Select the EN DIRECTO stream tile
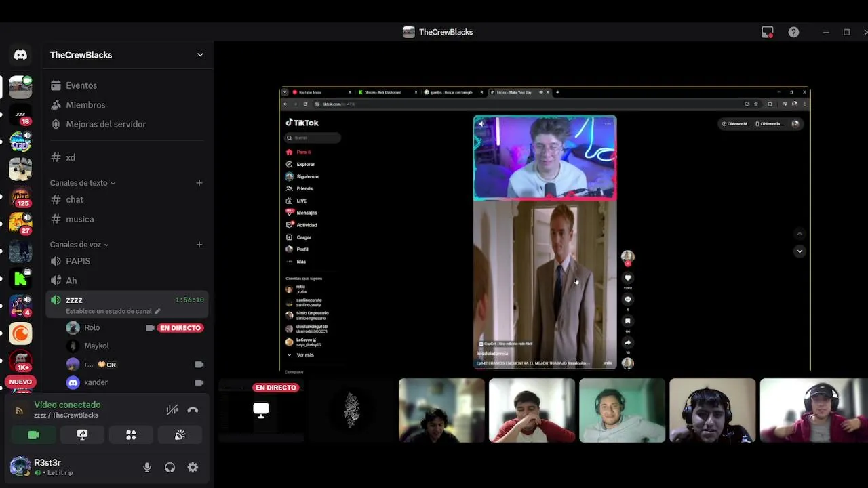This screenshot has height=488, width=868. click(261, 410)
